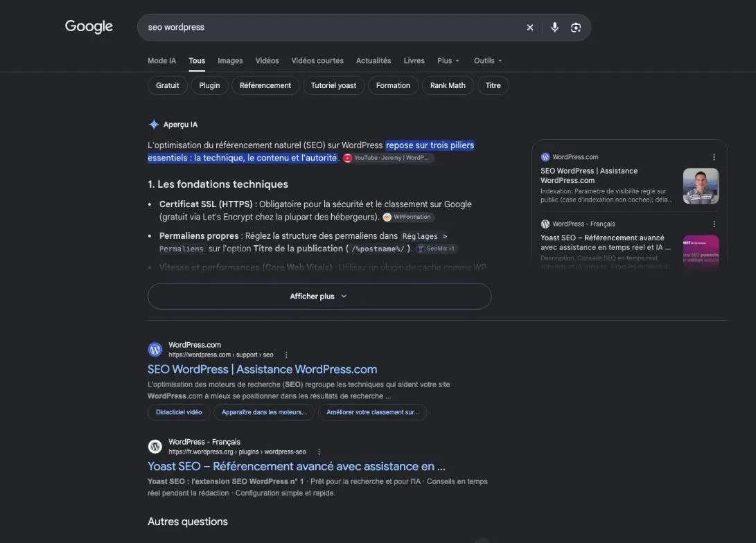
Task: Open the WPFormation source chip
Action: [408, 217]
